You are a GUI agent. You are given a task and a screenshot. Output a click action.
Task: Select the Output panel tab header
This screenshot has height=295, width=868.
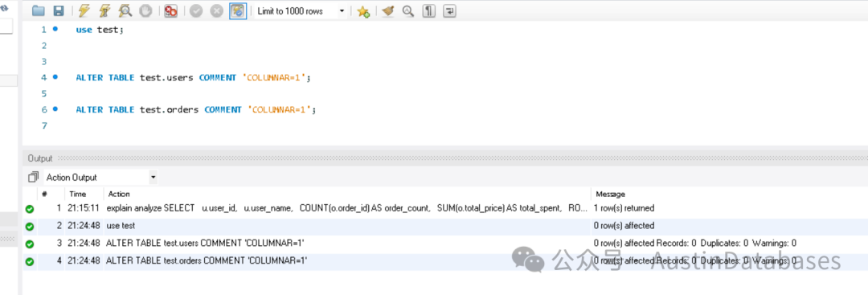(x=40, y=158)
